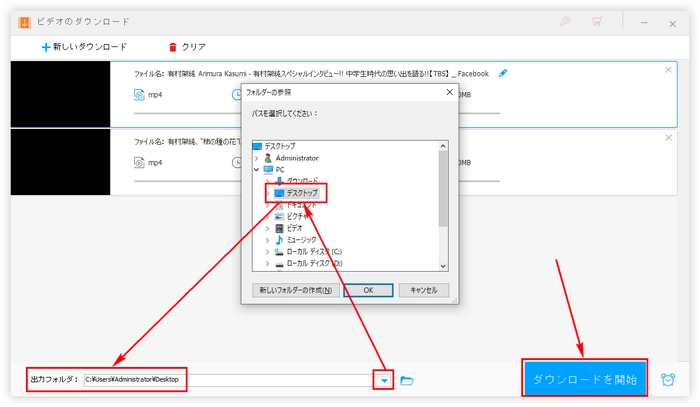This screenshot has width=700, height=407.
Task: Click the pencil rename icon beside the filename
Action: click(x=503, y=72)
